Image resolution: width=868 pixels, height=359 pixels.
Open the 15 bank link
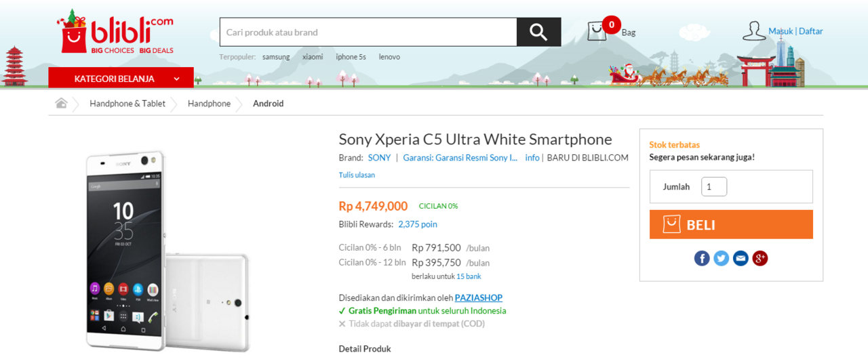(x=469, y=276)
